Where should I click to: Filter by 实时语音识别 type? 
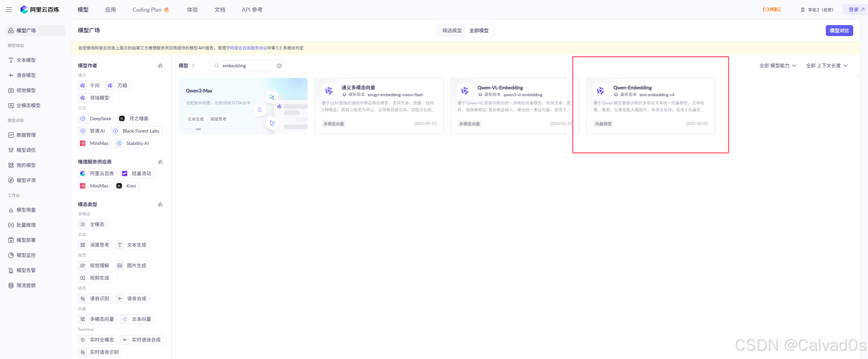[100, 352]
